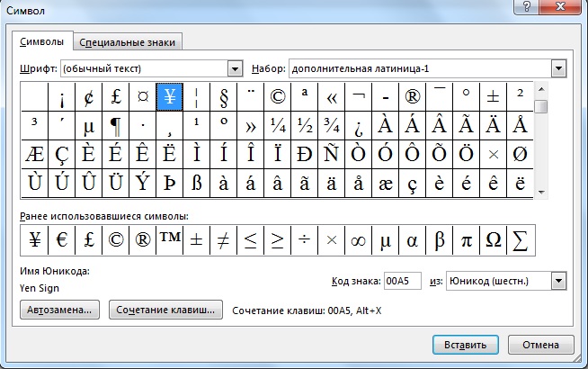Select the Greek beta β recent symbol

440,240
